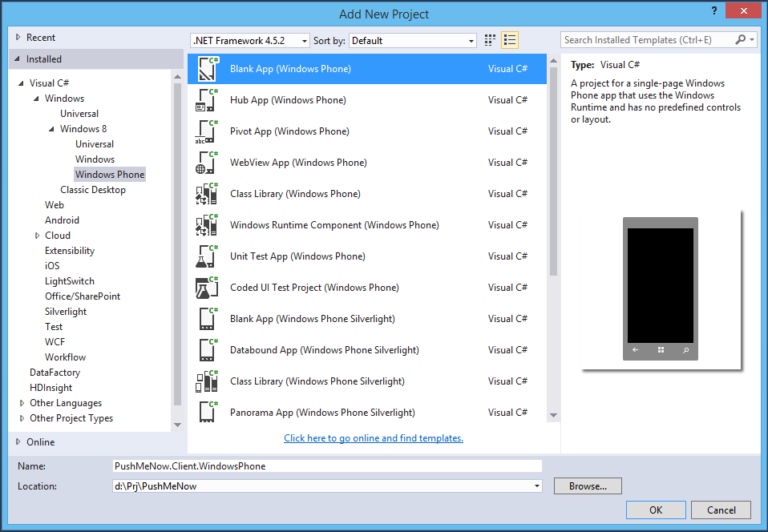Image resolution: width=768 pixels, height=532 pixels.
Task: Select the Office/SharePoint category
Action: [x=83, y=296]
